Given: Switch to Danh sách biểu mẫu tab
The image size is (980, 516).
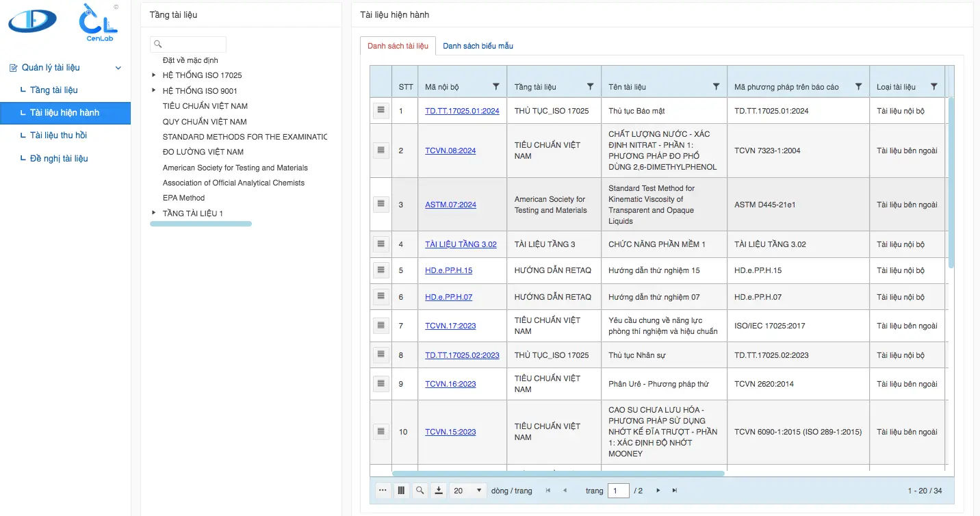Looking at the screenshot, I should [478, 46].
